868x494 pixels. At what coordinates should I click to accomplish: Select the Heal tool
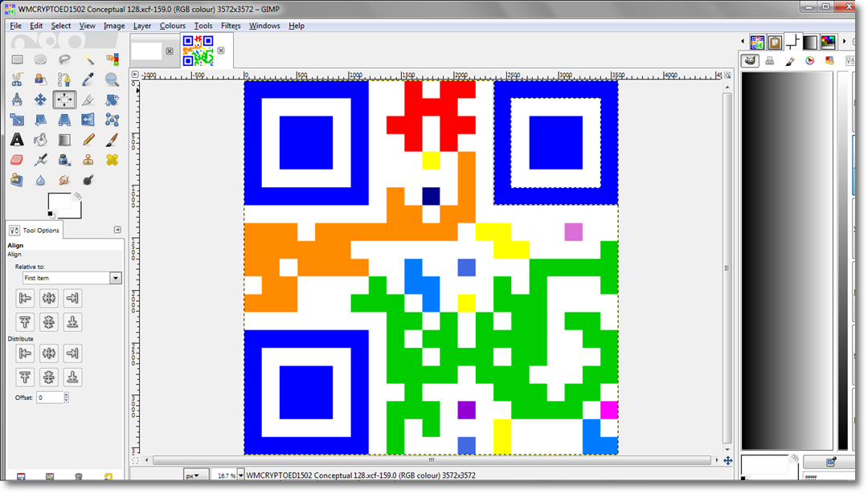point(113,160)
